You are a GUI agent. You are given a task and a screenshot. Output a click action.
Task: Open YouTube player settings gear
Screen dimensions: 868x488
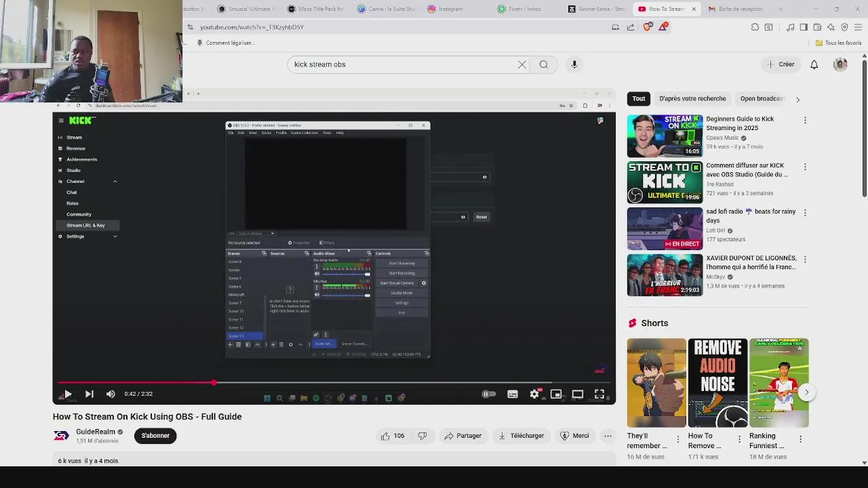[534, 394]
